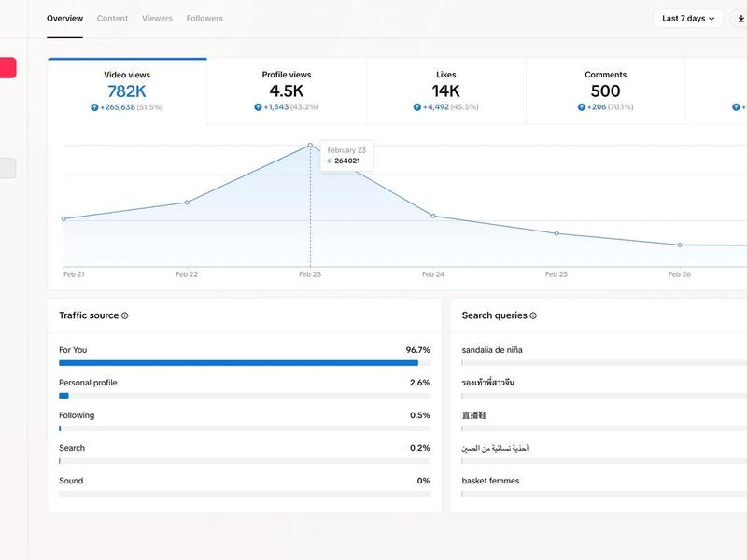
Task: Click the Feb 25 data point on chart
Action: coord(557,233)
